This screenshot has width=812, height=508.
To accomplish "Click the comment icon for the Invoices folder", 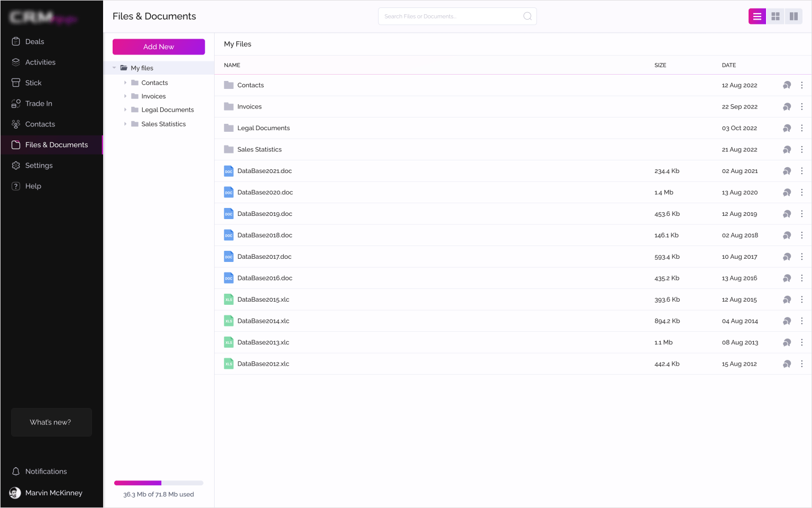I will (787, 106).
